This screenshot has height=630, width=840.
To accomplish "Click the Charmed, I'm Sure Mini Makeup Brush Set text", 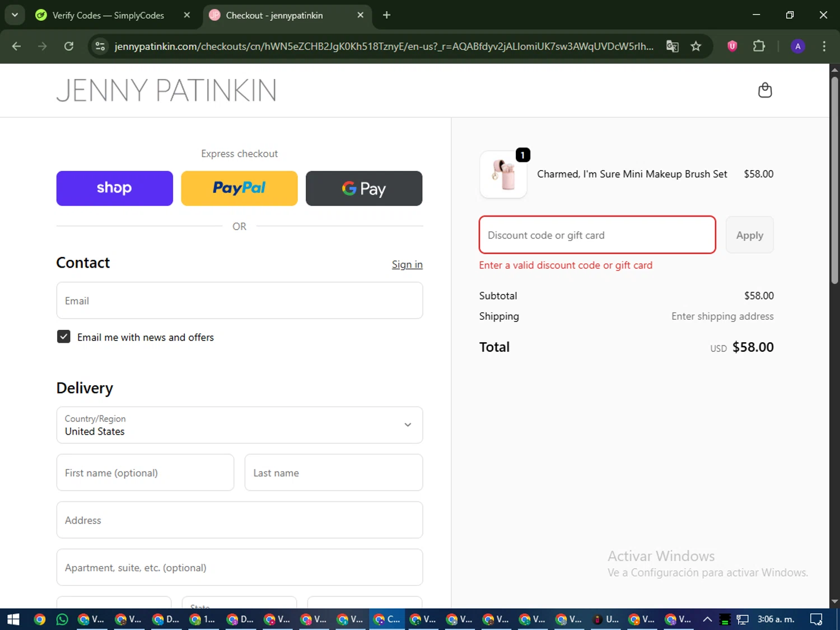I will 632,174.
